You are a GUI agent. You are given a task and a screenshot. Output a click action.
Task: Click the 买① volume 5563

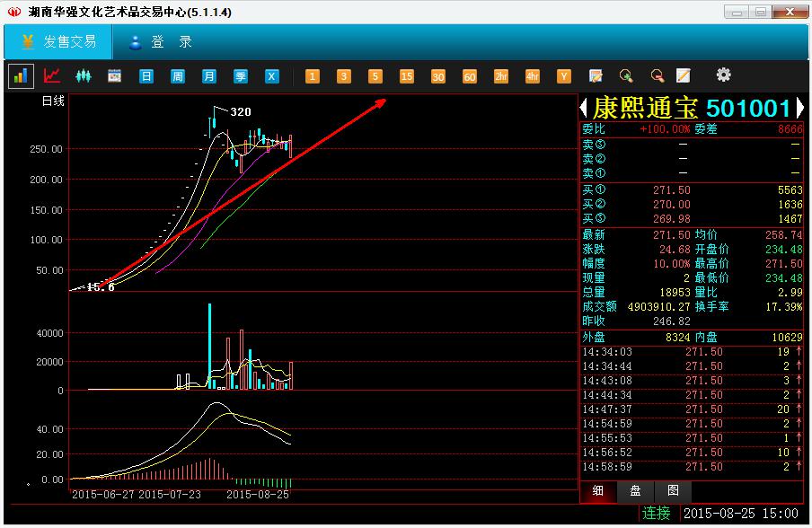(790, 190)
